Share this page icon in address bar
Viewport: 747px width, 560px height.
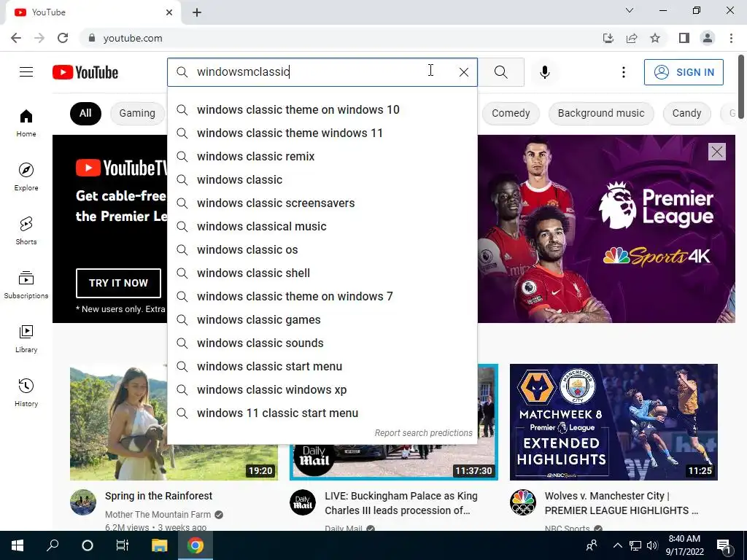[632, 38]
